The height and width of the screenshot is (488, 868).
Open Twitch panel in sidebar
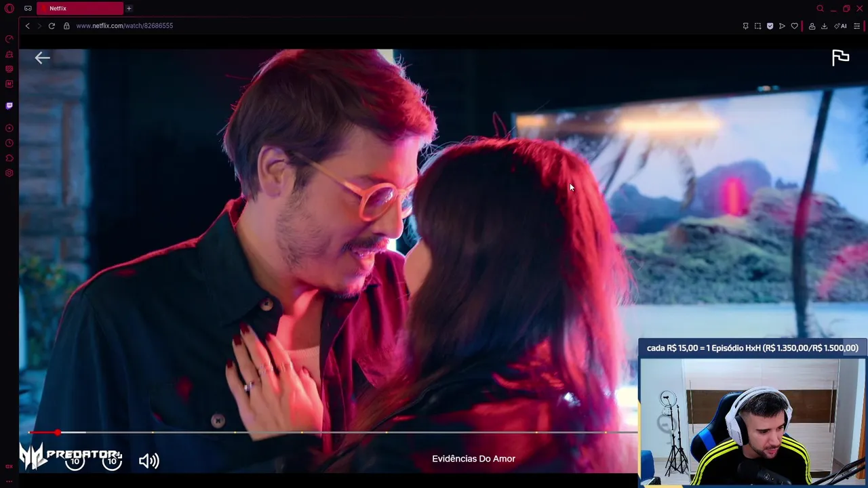[9, 106]
